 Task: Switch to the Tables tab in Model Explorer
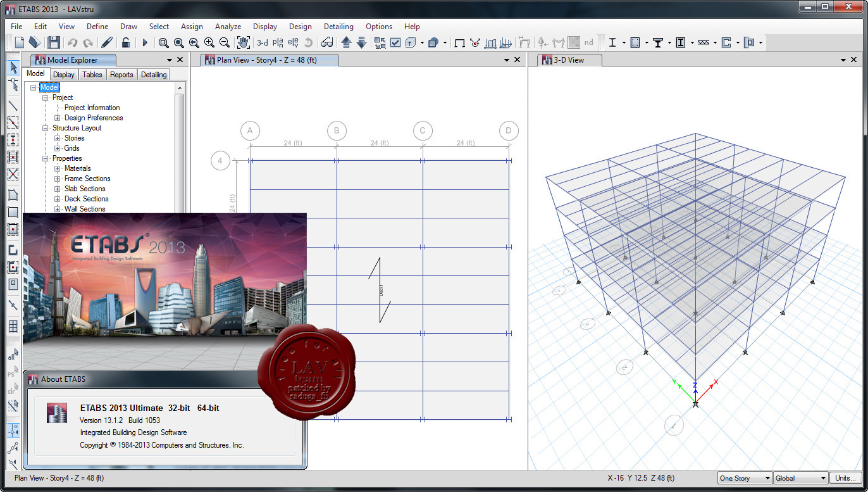pyautogui.click(x=92, y=74)
